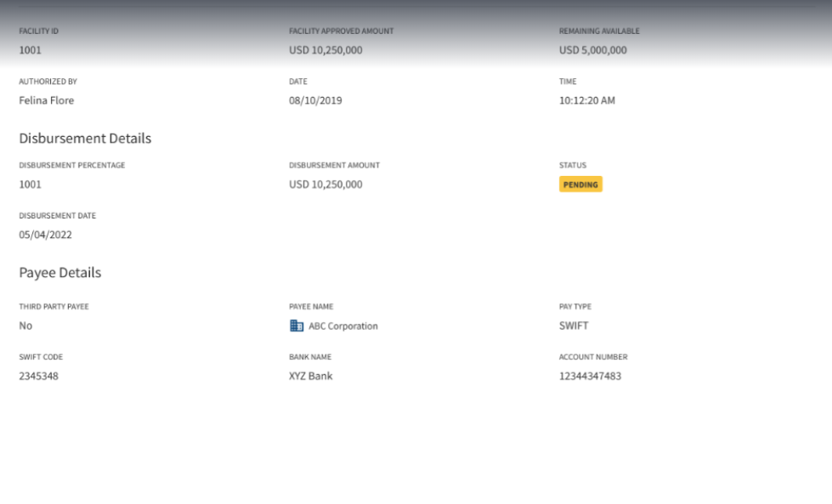Click the BANK NAME label
This screenshot has width=832, height=504.
tap(310, 356)
